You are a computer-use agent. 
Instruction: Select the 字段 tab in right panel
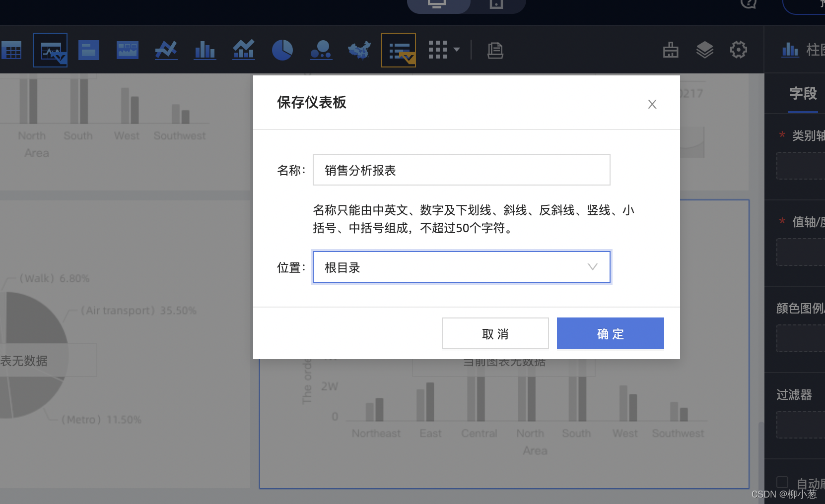803,93
